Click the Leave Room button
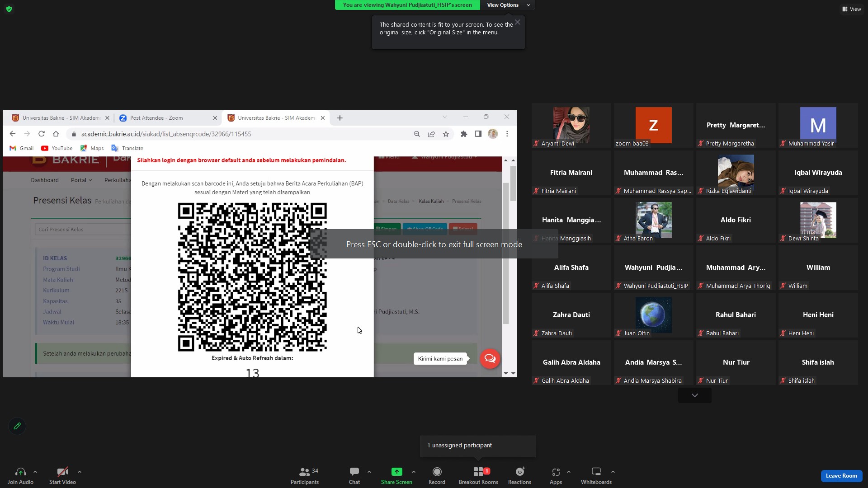 (841, 476)
